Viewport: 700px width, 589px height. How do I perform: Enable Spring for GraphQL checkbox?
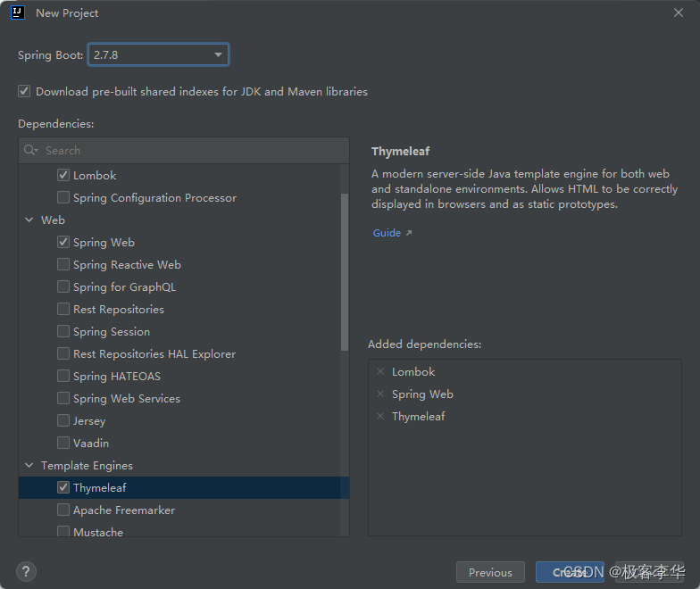pos(63,286)
